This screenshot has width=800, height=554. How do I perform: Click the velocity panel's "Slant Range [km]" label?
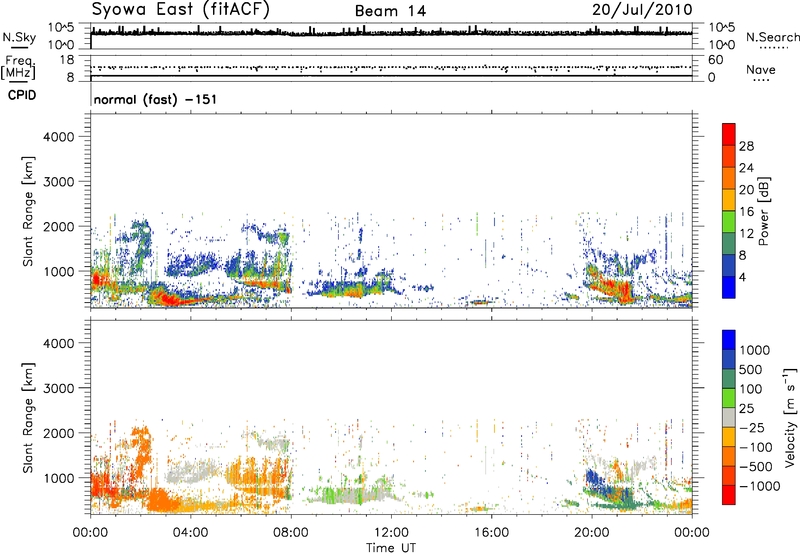coord(28,417)
